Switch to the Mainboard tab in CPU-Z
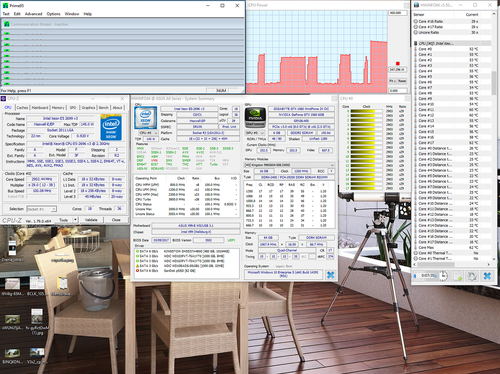 [x=40, y=107]
